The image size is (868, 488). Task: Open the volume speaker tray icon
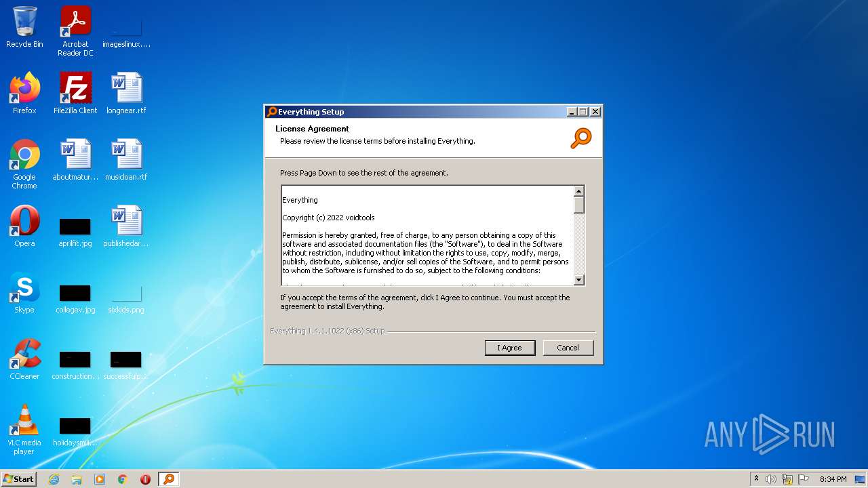(771, 479)
